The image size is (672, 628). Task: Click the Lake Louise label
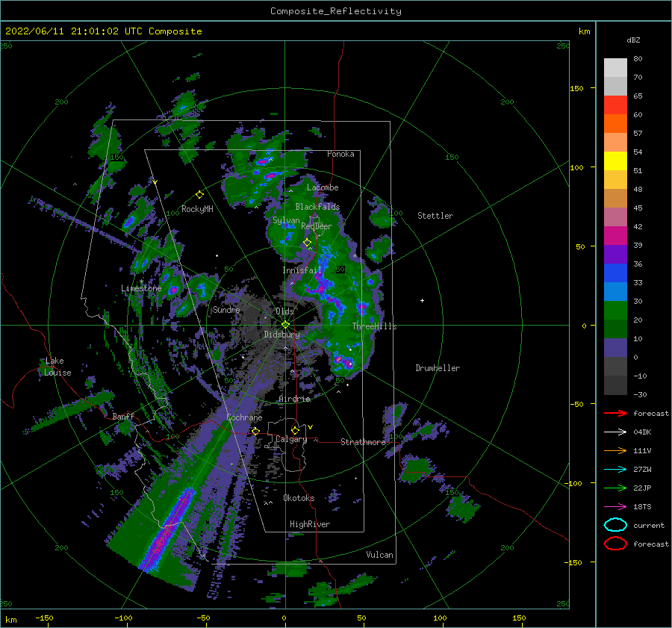click(57, 367)
